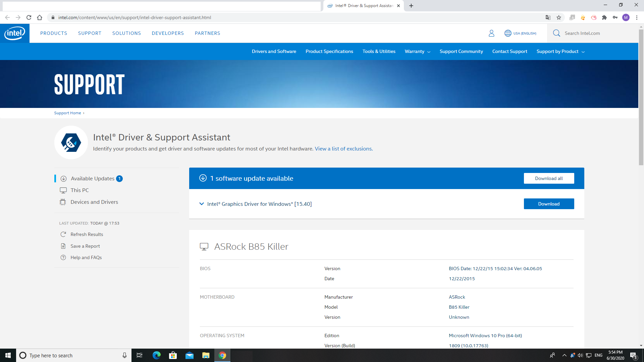This screenshot has width=644, height=362.
Task: Click the volume speaker tray icon
Action: 580,355
